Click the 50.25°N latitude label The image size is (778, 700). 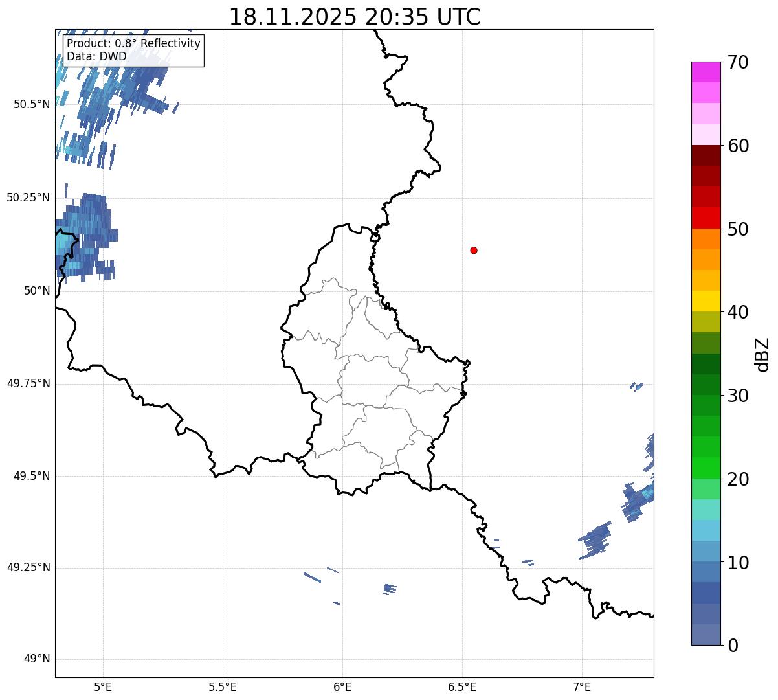pos(28,198)
